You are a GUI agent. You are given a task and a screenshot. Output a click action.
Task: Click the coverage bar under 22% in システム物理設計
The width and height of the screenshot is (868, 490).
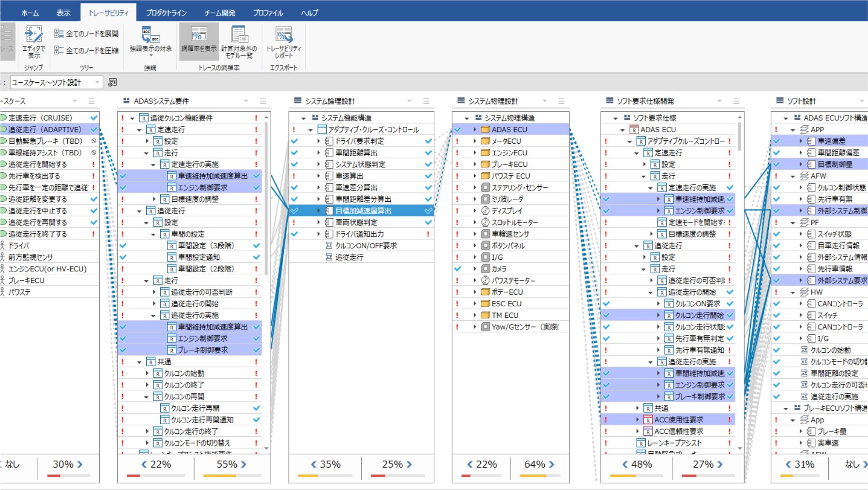482,476
